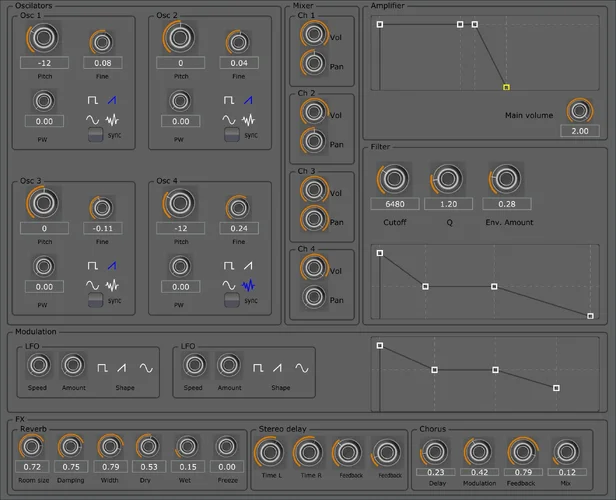
Task: Select the yellow amplifier envelope point
Action: [507, 87]
